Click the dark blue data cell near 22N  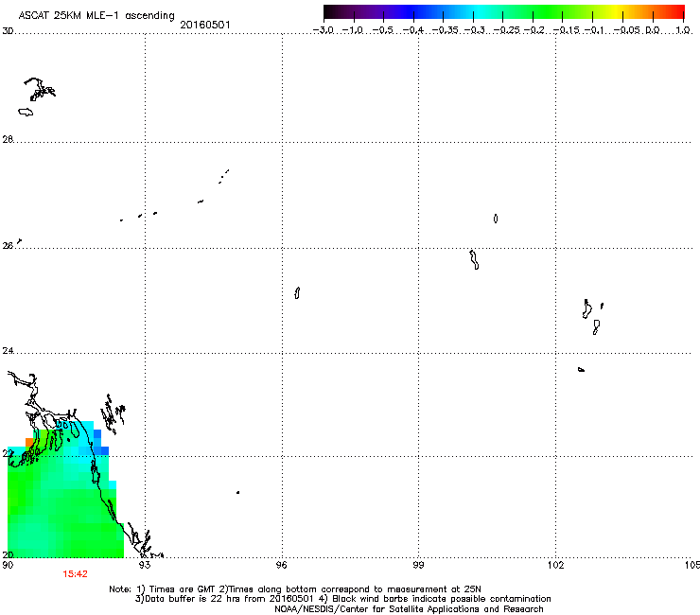(105, 450)
